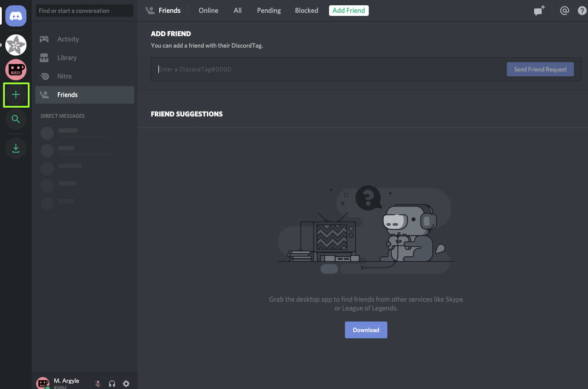Open Server Discovery magnifier icon
The image size is (588, 389).
tap(16, 119)
